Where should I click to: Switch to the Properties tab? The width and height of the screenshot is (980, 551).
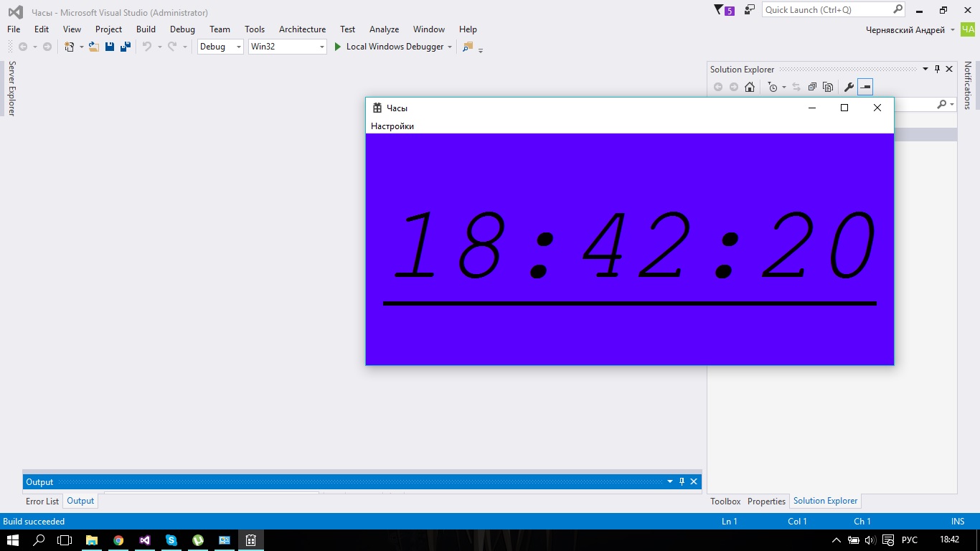(766, 501)
